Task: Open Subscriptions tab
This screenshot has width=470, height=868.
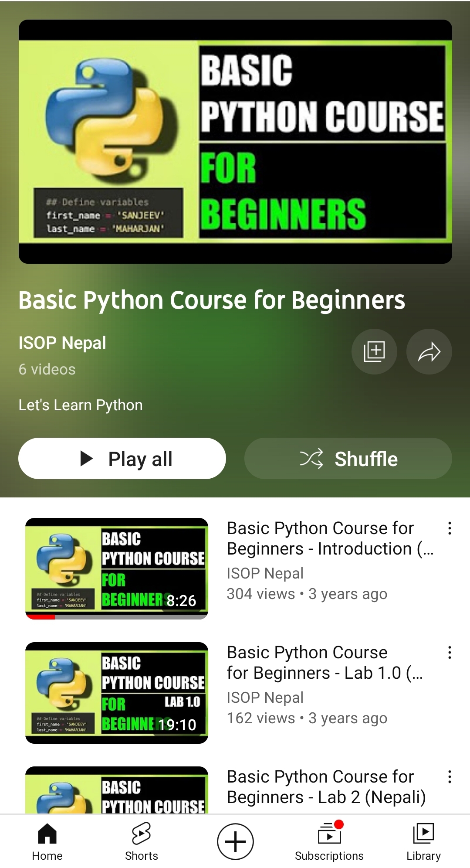Action: pos(329,841)
